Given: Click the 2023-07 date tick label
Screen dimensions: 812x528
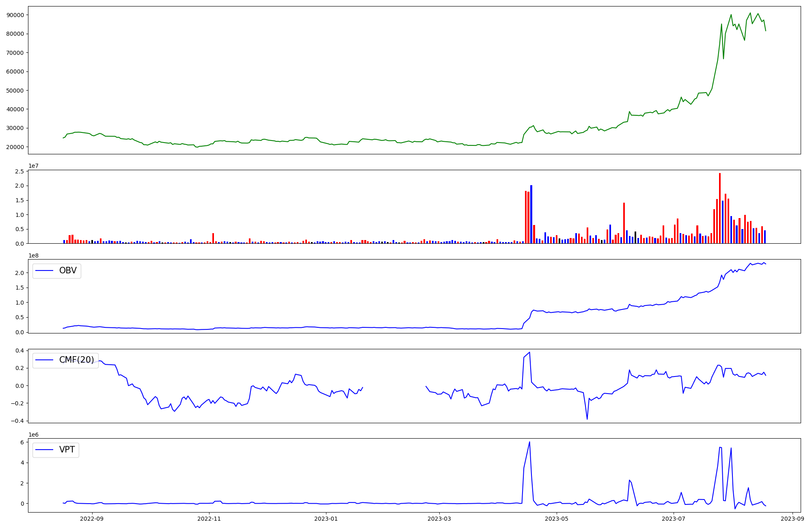Looking at the screenshot, I should 674,519.
